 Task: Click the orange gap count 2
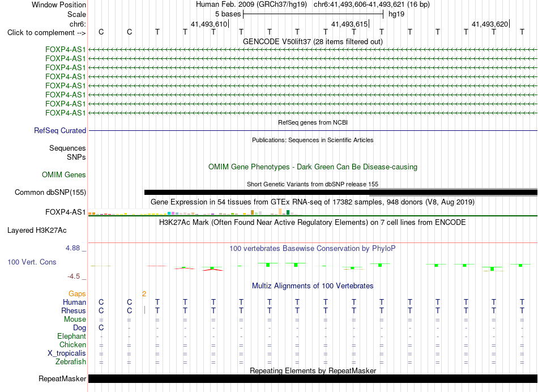click(144, 293)
